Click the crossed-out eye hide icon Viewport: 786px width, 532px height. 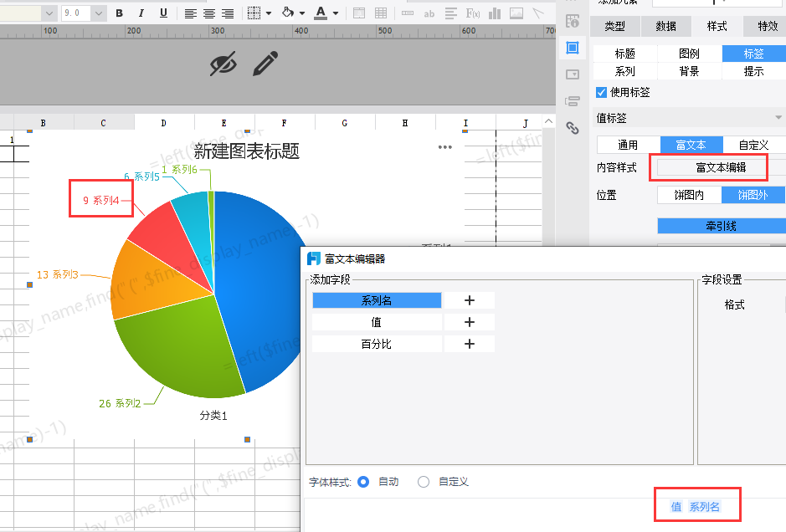(223, 64)
